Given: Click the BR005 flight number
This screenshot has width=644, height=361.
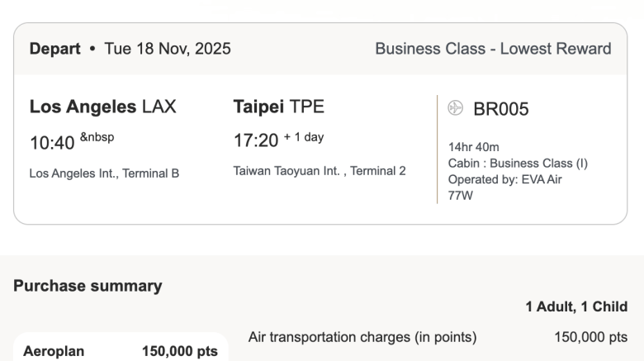Looking at the screenshot, I should point(501,109).
